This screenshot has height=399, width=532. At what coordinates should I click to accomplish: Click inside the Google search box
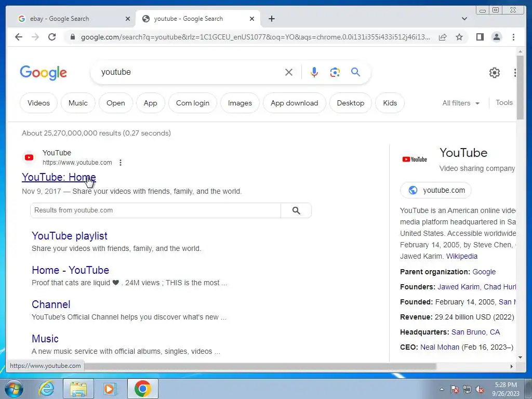[190, 72]
